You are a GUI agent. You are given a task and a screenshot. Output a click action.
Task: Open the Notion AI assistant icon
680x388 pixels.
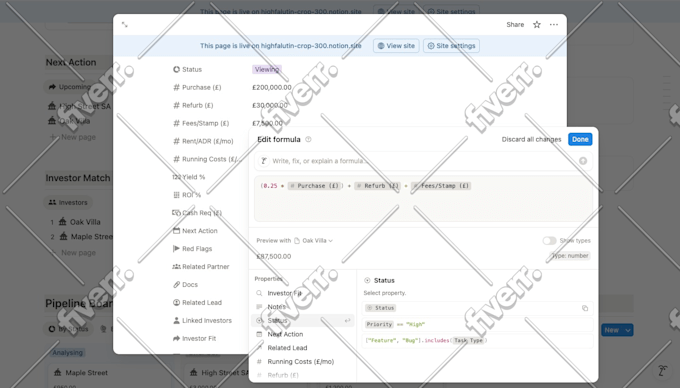(x=662, y=371)
